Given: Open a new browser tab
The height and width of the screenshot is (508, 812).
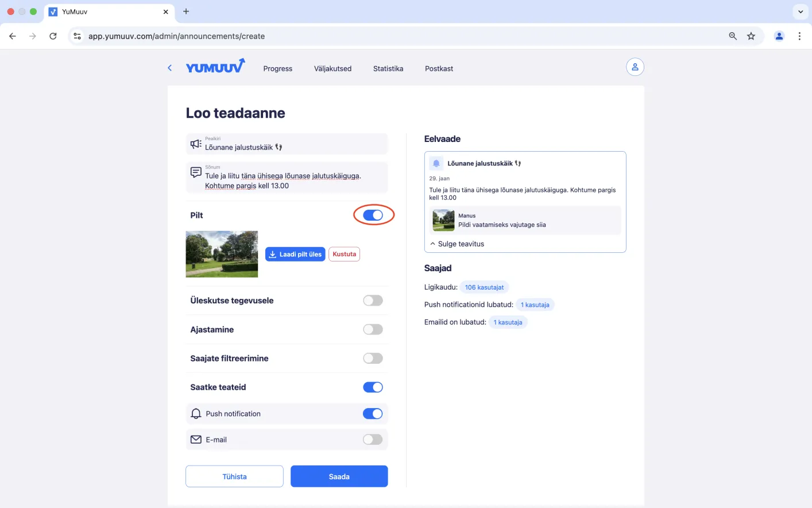Looking at the screenshot, I should click(186, 11).
